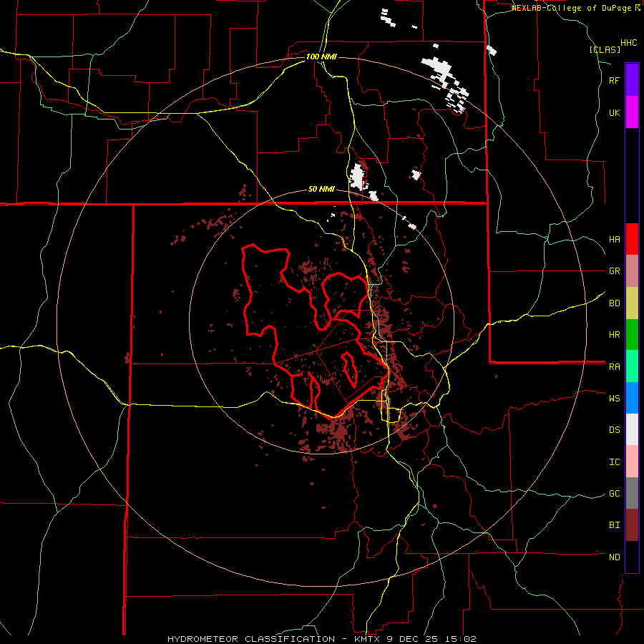
Task: Click the WS legend label
Action: [x=614, y=398]
